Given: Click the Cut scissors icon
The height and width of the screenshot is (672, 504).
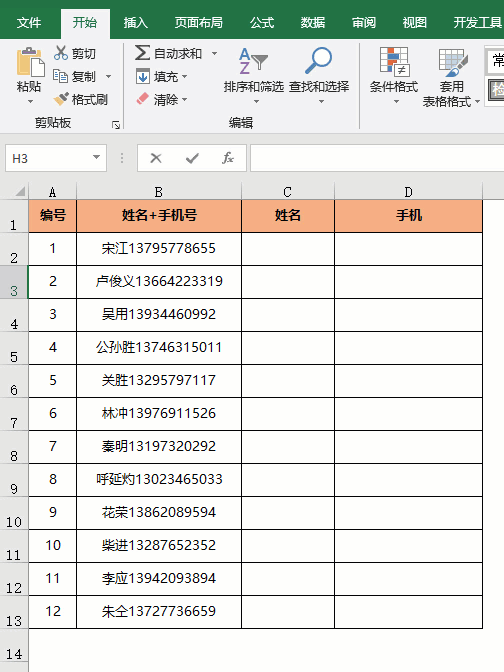Looking at the screenshot, I should pos(60,53).
